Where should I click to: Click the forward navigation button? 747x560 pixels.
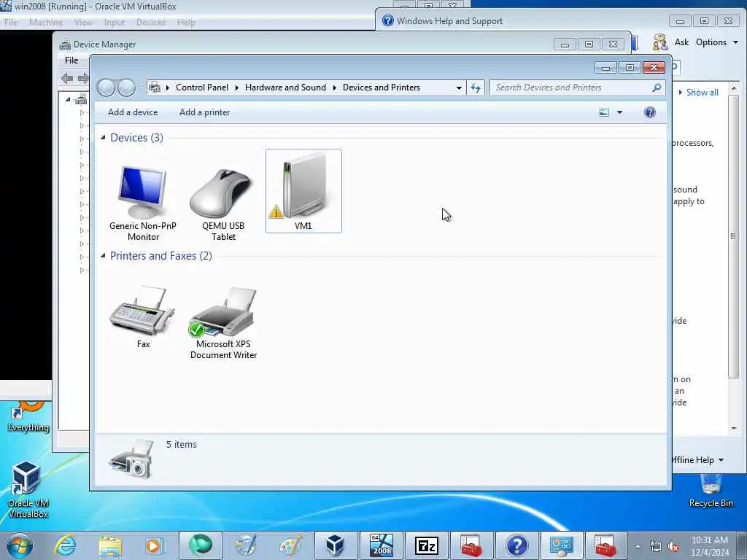click(x=126, y=87)
